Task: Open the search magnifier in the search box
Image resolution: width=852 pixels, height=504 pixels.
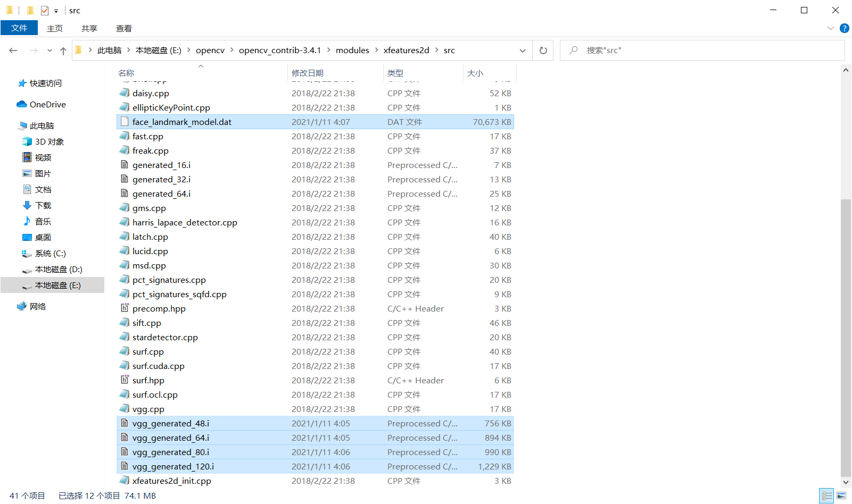Action: 573,50
